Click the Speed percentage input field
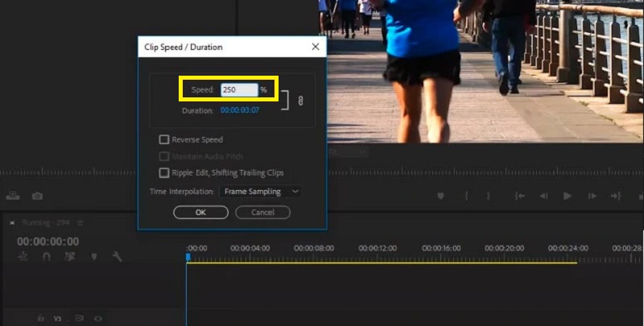This screenshot has width=644, height=326. [x=238, y=90]
